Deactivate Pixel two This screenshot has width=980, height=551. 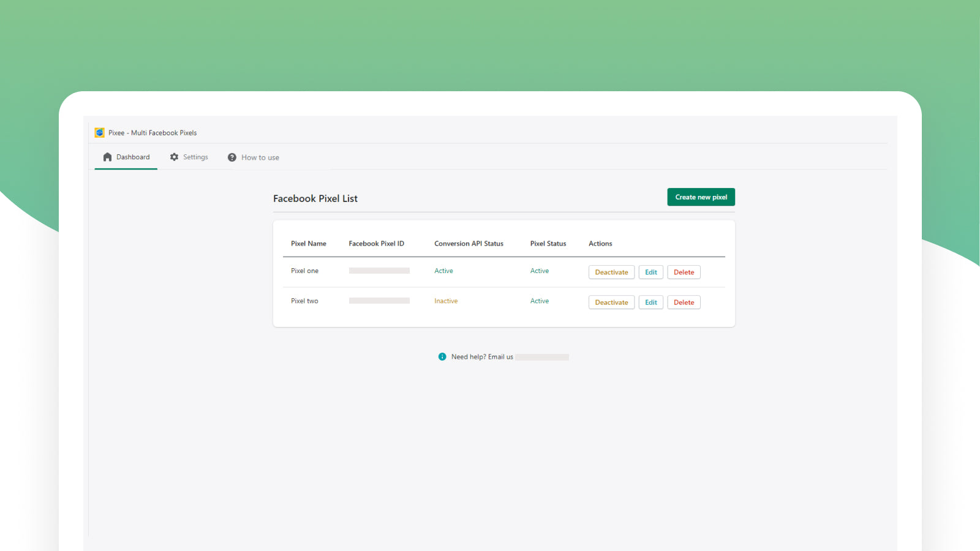tap(611, 302)
